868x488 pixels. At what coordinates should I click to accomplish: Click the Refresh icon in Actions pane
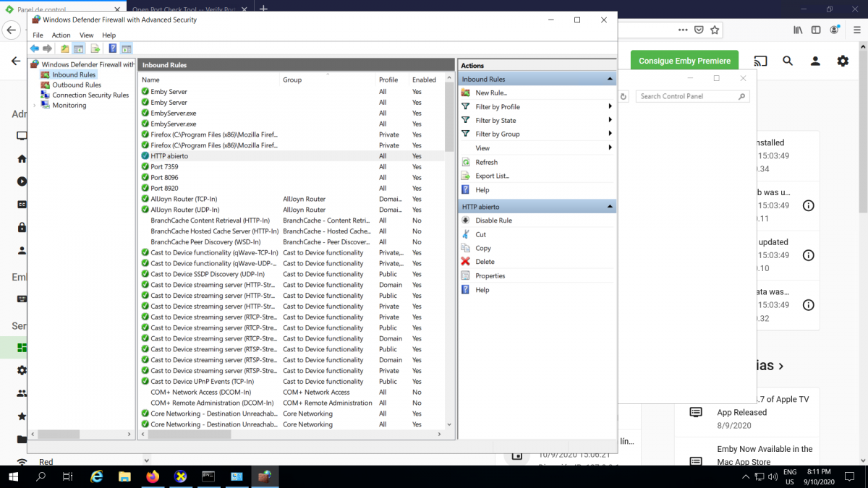[466, 162]
